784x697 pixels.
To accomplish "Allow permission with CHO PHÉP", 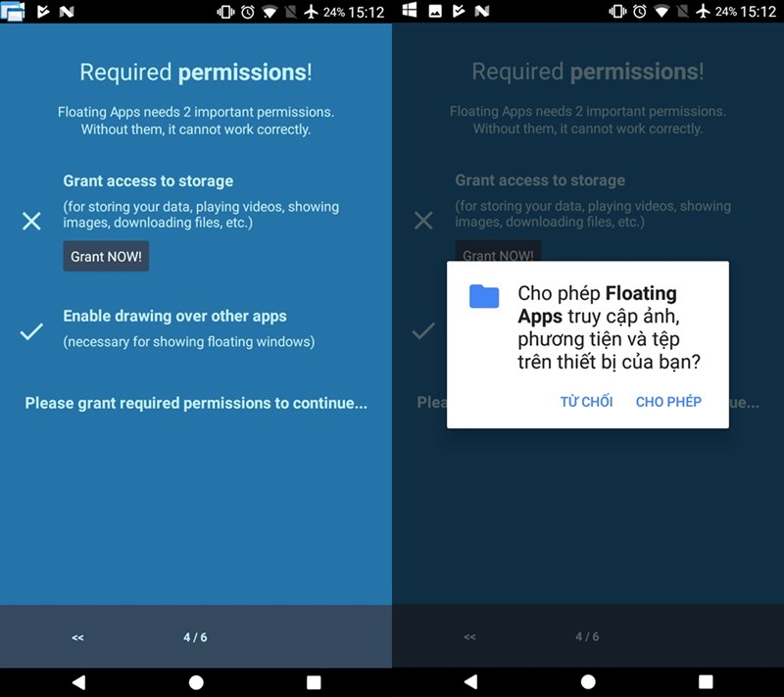I will point(668,401).
